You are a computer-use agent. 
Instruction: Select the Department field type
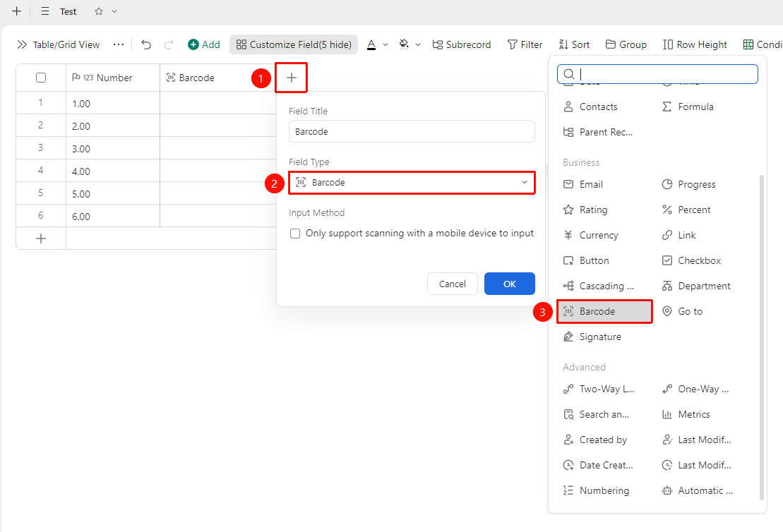[x=696, y=286]
